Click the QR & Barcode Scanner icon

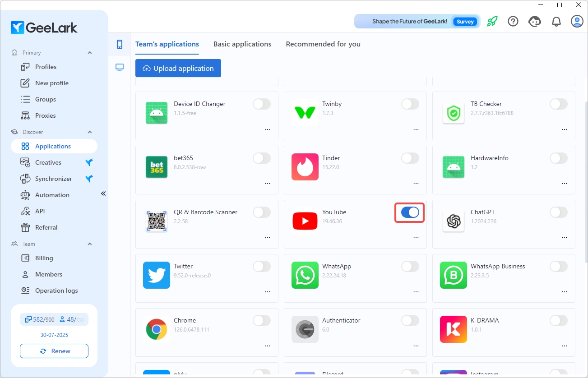tap(157, 221)
